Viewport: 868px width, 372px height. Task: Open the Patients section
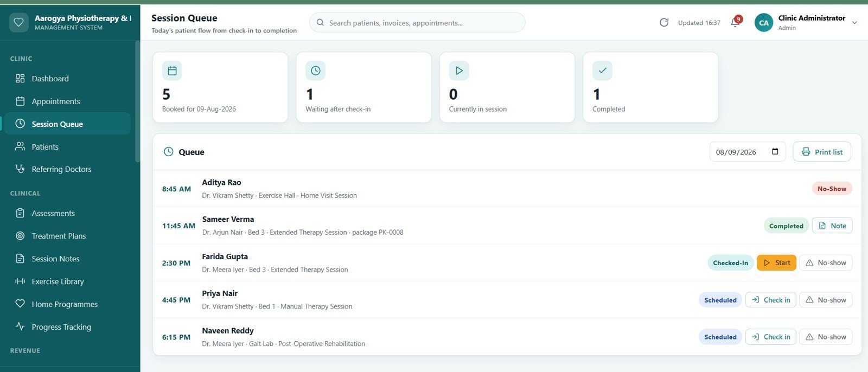click(x=68, y=146)
